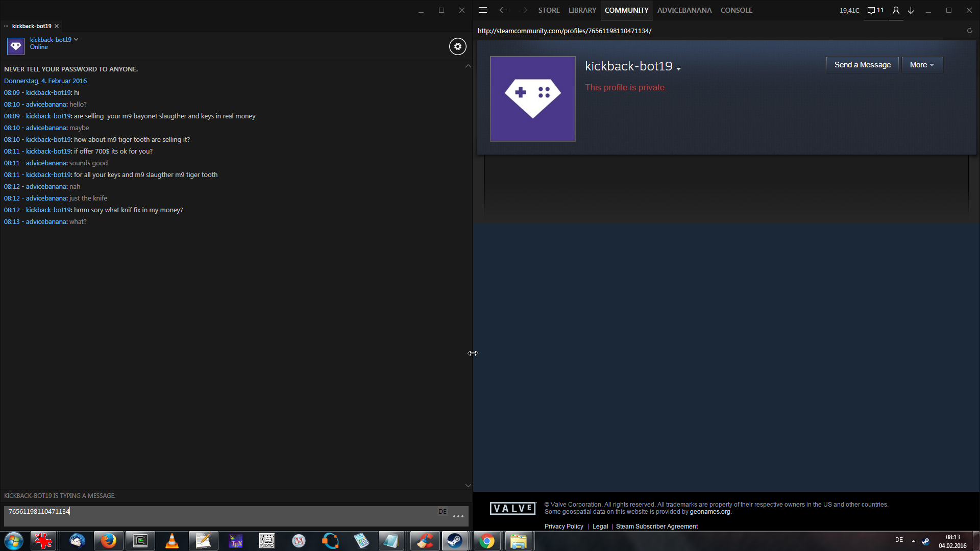Image resolution: width=980 pixels, height=551 pixels.
Task: Open Steam from the Windows taskbar
Action: click(x=454, y=541)
